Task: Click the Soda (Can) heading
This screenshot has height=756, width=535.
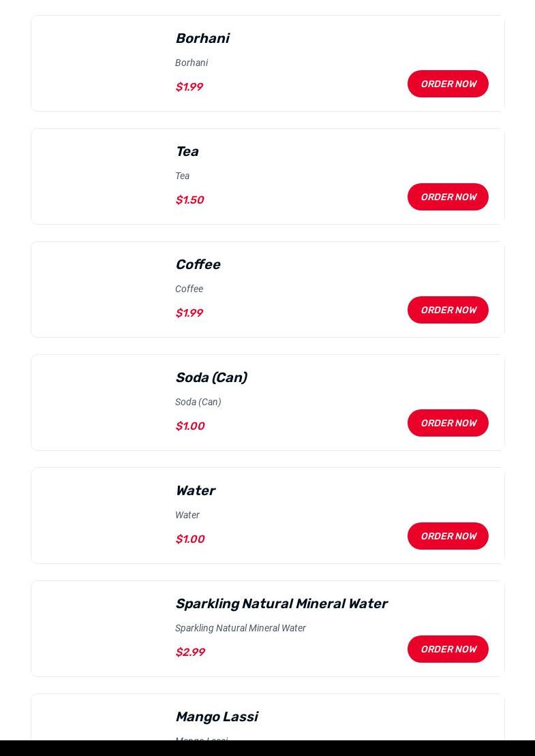Action: click(x=211, y=377)
